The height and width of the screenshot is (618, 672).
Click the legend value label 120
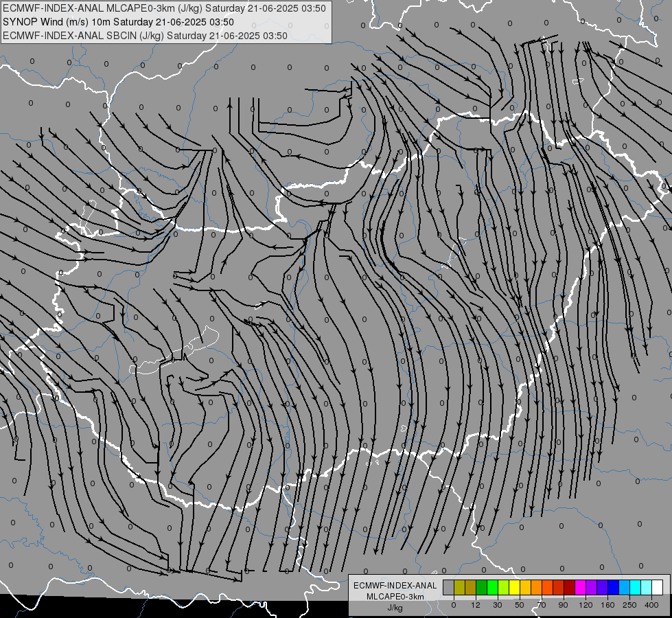coord(586,605)
